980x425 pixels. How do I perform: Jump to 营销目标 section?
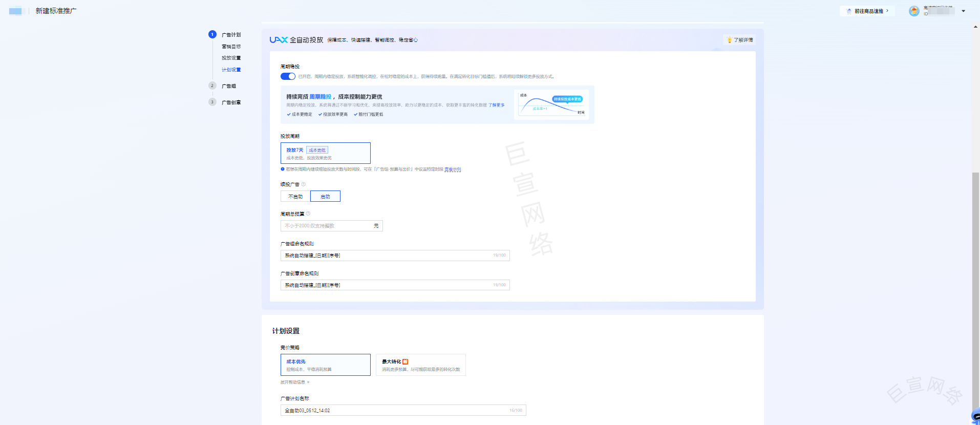pos(231,47)
